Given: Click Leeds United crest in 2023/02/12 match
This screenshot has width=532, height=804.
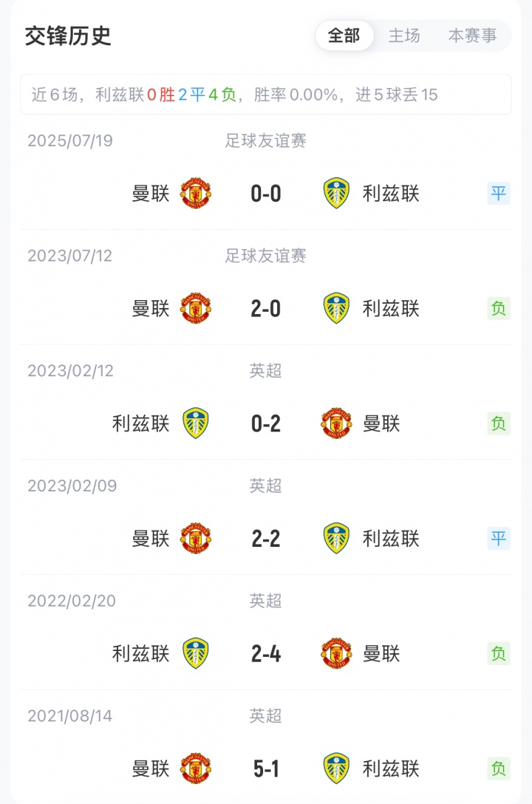Looking at the screenshot, I should click(x=196, y=423).
